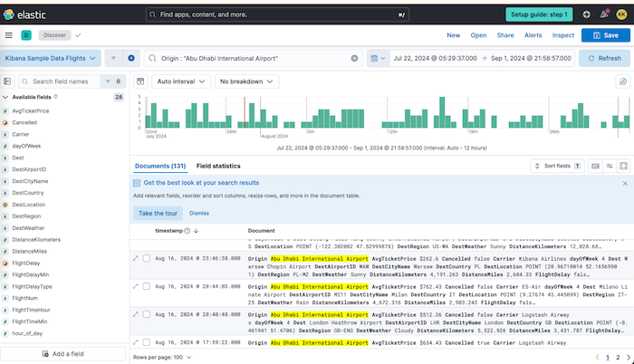The width and height of the screenshot is (634, 364).
Task: Select the Cancelled field
Action: coord(24,122)
